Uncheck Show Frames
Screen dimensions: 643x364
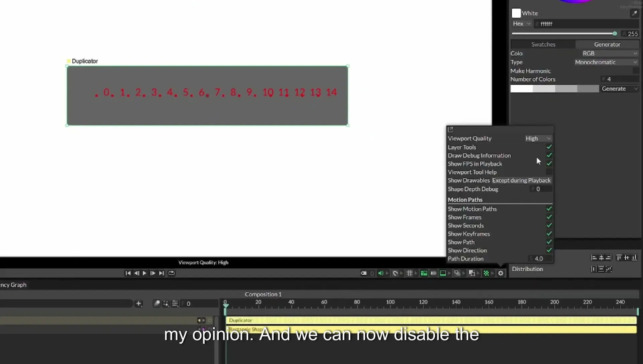click(x=549, y=217)
